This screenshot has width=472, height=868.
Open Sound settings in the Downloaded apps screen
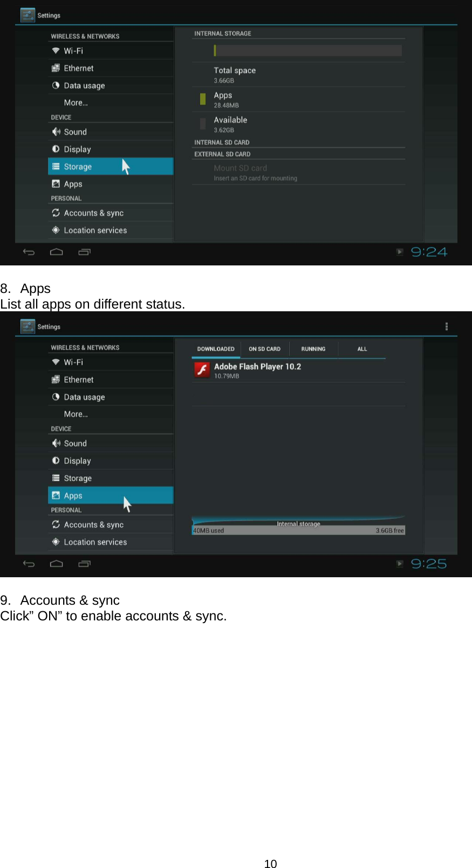(111, 443)
